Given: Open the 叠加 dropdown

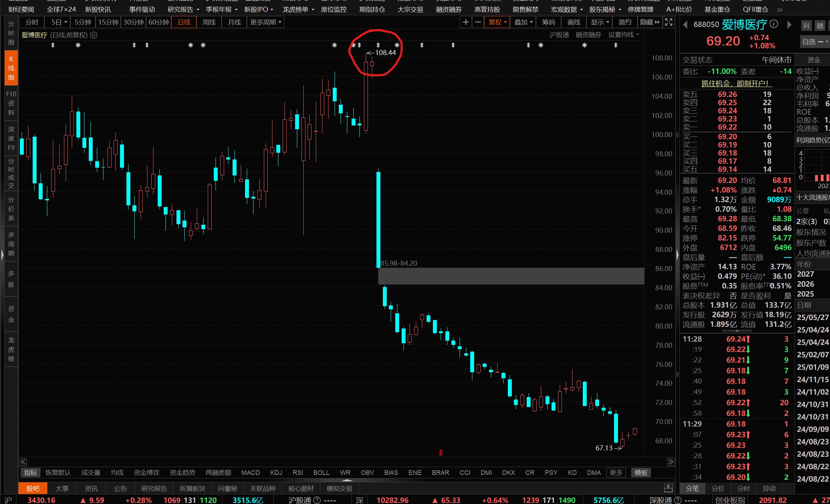Looking at the screenshot, I should pos(523,22).
